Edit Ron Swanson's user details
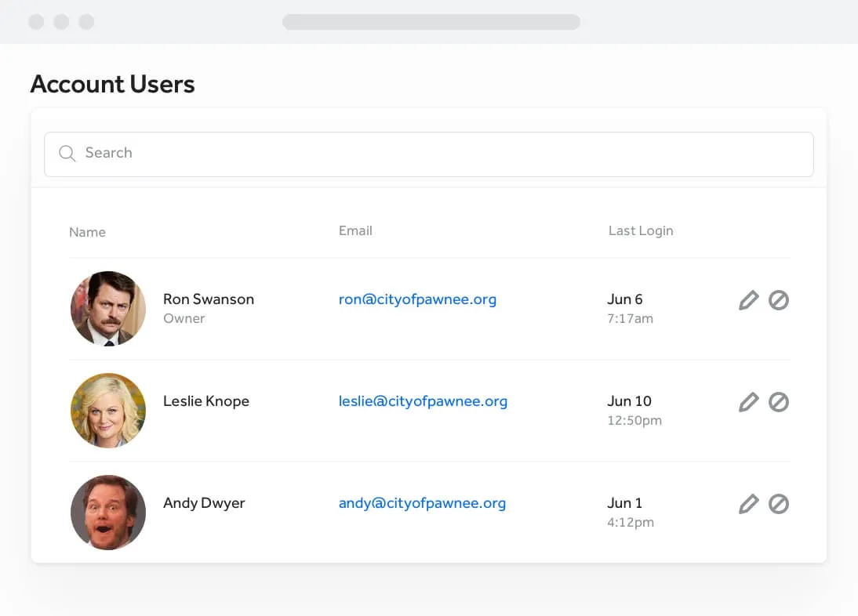This screenshot has height=616, width=858. 749,300
